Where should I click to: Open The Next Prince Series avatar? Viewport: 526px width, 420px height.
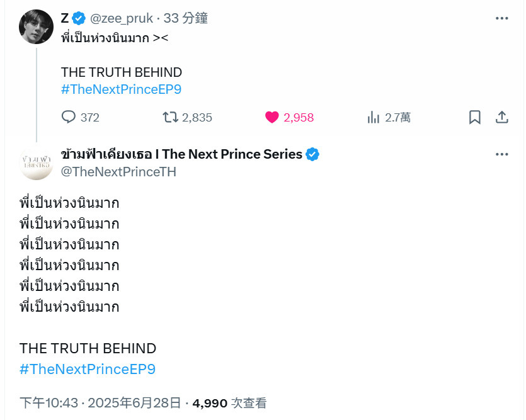37,162
